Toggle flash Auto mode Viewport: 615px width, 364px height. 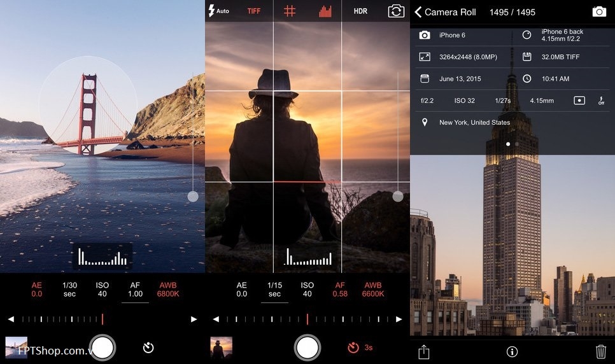(218, 11)
